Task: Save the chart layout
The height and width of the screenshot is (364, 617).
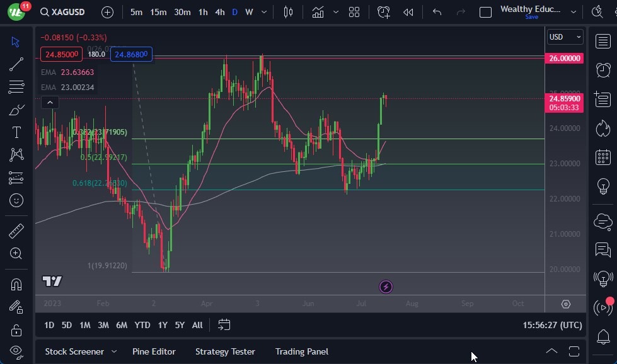Action: coord(532,17)
